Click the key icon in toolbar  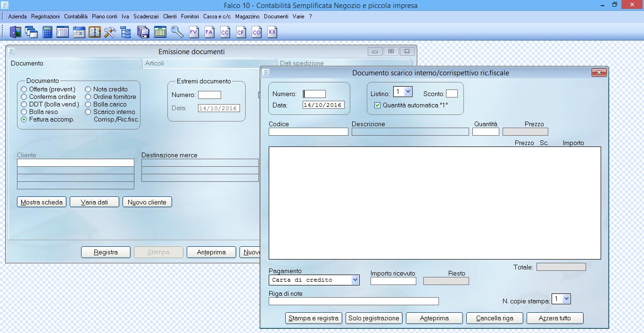pos(177,32)
